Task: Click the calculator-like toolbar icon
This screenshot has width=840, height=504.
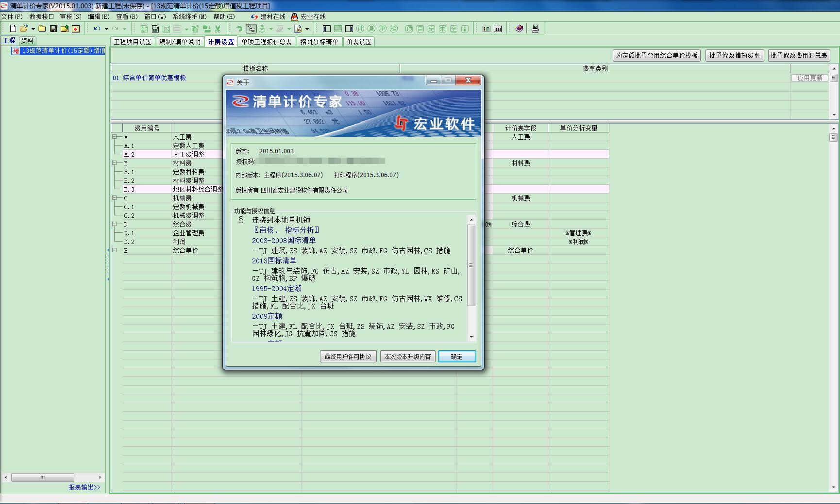Action: tap(155, 29)
